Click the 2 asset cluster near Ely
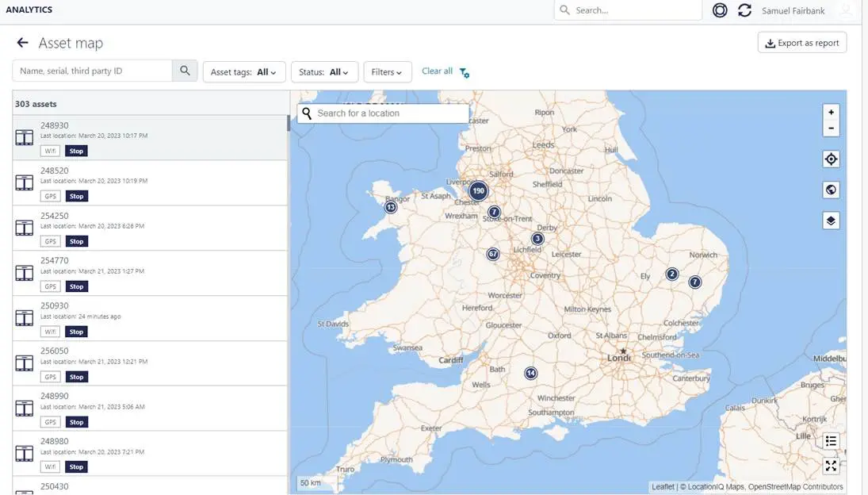This screenshot has width=868, height=495. [x=672, y=274]
